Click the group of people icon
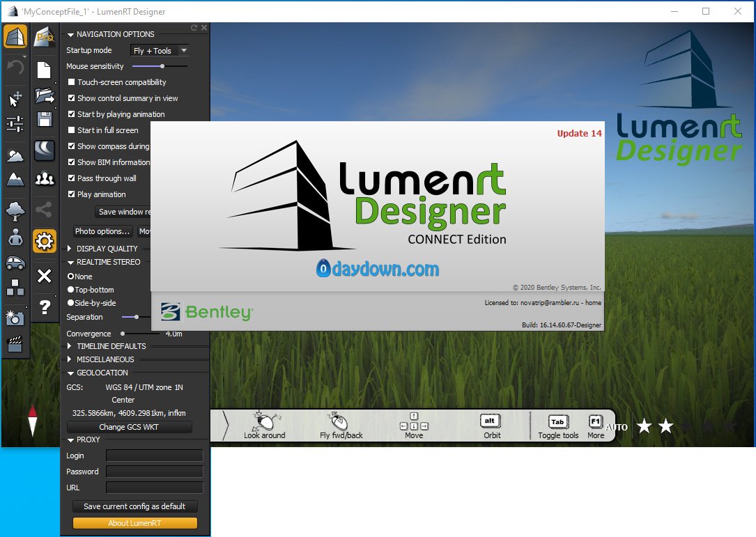The image size is (756, 537). (x=45, y=179)
